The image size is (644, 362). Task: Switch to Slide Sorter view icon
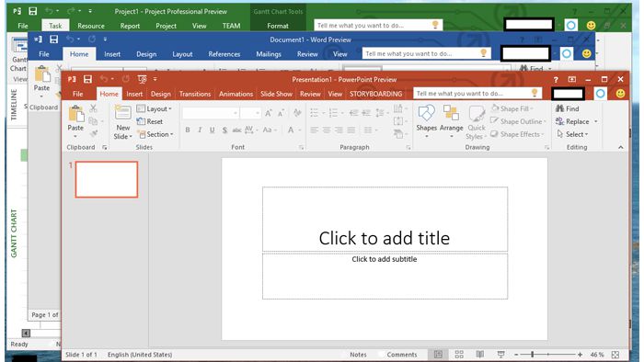459,355
